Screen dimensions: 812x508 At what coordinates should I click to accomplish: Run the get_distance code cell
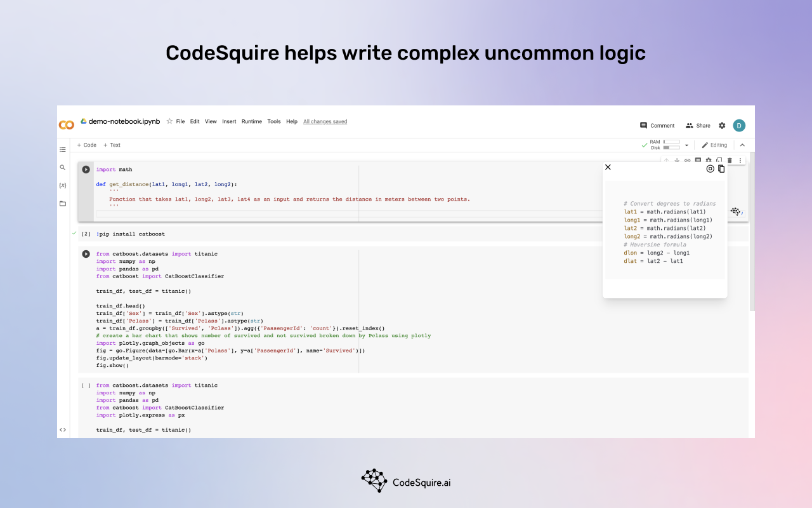pos(86,170)
